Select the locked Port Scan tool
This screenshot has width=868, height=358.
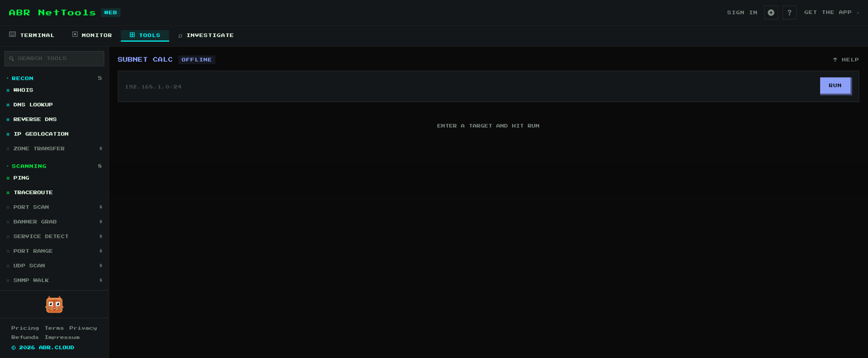[54, 207]
